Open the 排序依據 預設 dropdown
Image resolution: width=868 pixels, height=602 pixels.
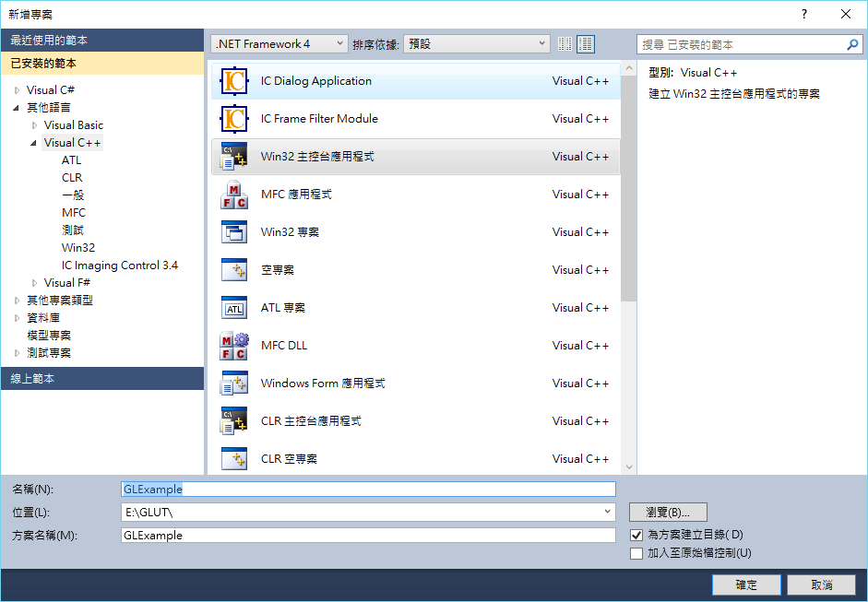[477, 44]
